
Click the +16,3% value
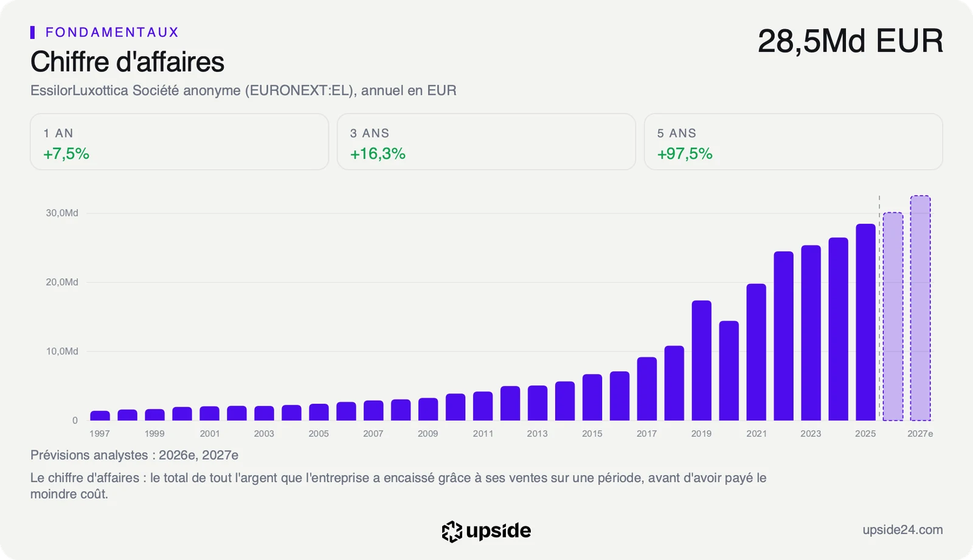[x=378, y=154]
